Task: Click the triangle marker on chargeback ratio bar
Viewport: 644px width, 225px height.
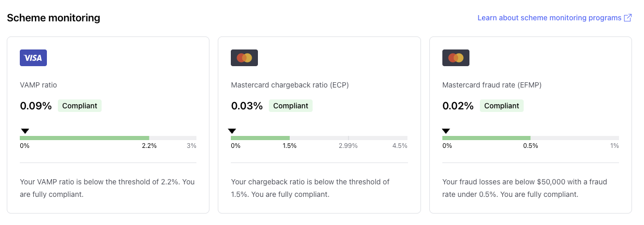Action: [x=232, y=131]
